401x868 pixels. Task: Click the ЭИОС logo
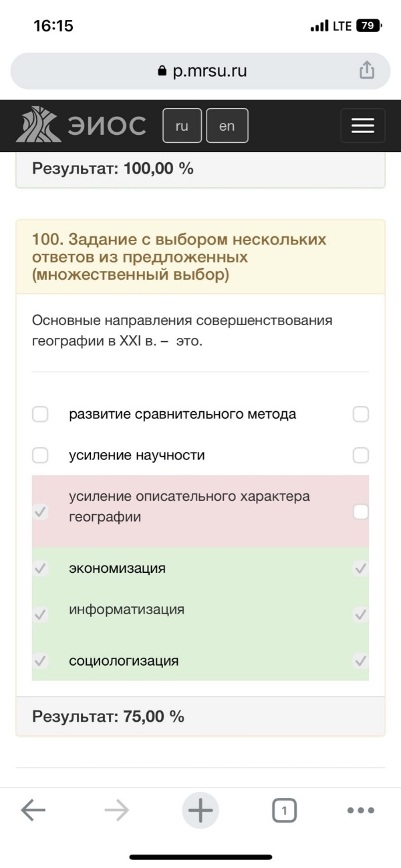pyautogui.click(x=81, y=125)
